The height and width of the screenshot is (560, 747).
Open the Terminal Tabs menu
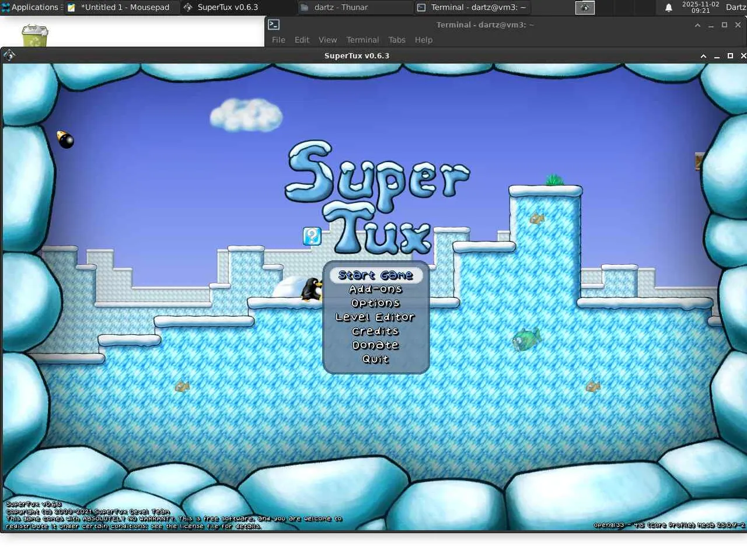(397, 40)
